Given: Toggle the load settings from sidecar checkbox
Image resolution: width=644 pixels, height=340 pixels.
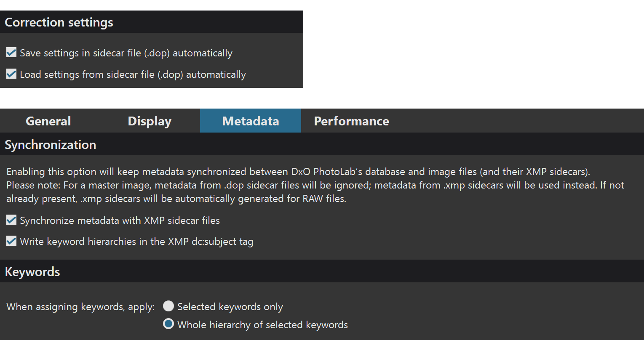Looking at the screenshot, I should 11,74.
